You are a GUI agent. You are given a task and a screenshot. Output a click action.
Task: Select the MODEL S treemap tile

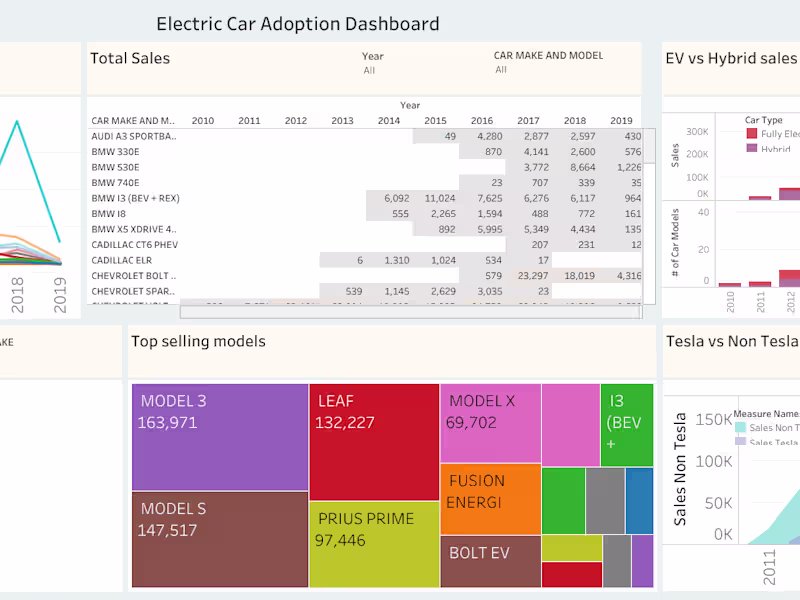pyautogui.click(x=220, y=540)
